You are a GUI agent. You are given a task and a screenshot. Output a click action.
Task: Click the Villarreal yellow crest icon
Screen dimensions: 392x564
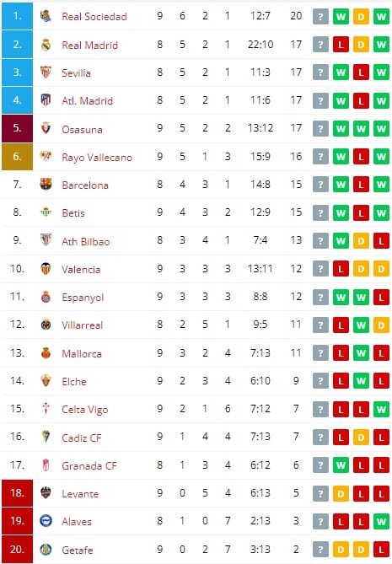point(46,325)
